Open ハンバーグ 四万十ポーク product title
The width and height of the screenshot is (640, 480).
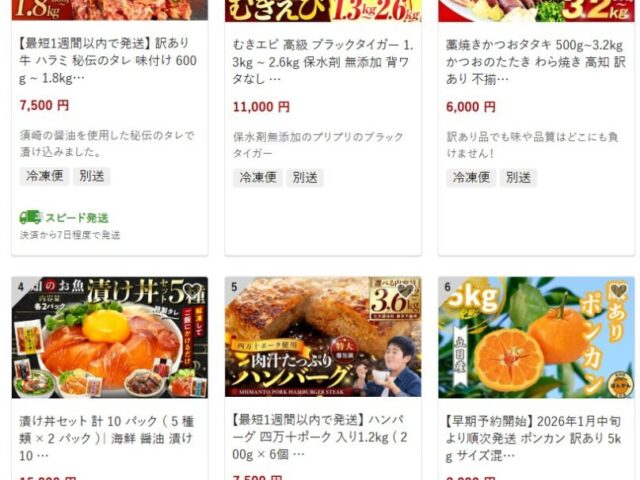click(x=320, y=437)
